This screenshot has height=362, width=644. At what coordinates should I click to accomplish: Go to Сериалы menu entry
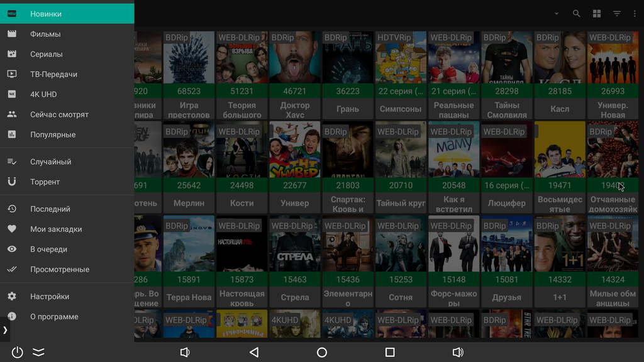point(67,54)
